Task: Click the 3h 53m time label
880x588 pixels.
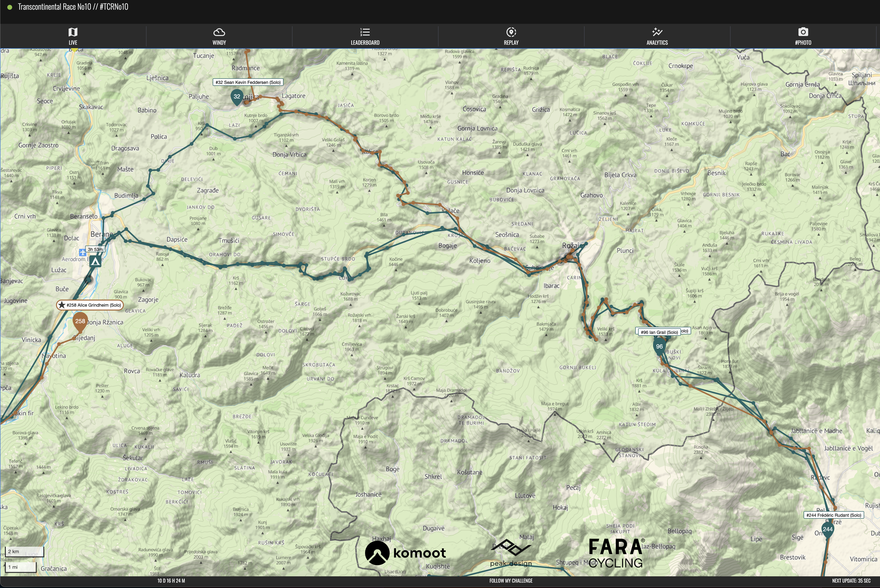Action: 95,249
